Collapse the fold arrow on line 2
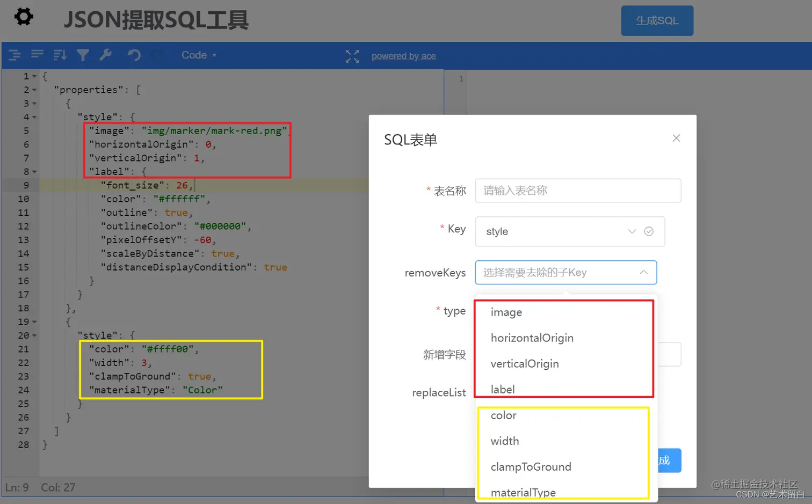This screenshot has height=504, width=812. pos(34,90)
